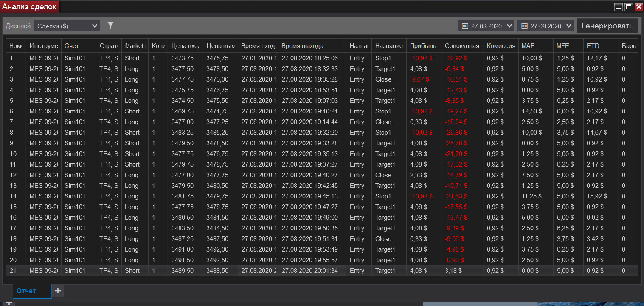Image resolution: width=644 pixels, height=306 pixels.
Task: Click the entry price 3469,75
Action: point(183,111)
